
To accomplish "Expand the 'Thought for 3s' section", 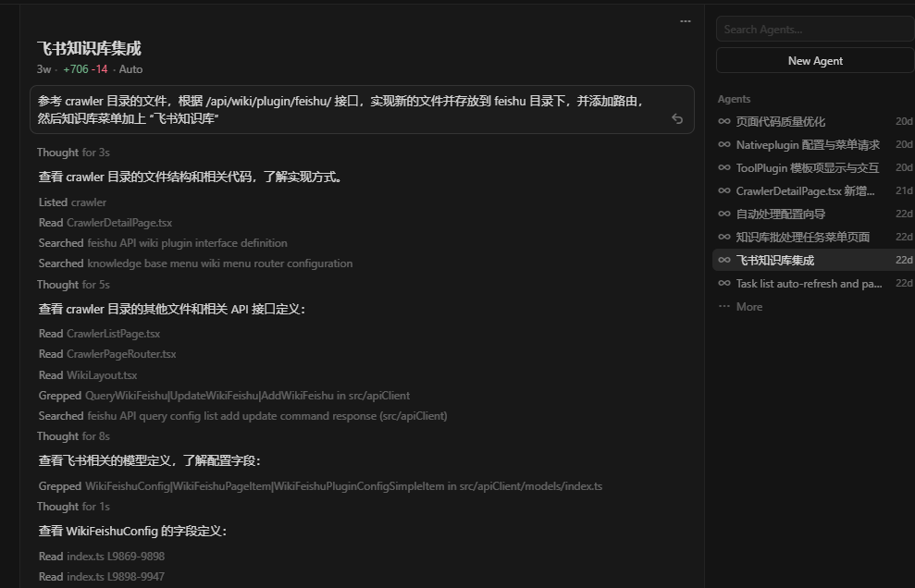I will 73,153.
